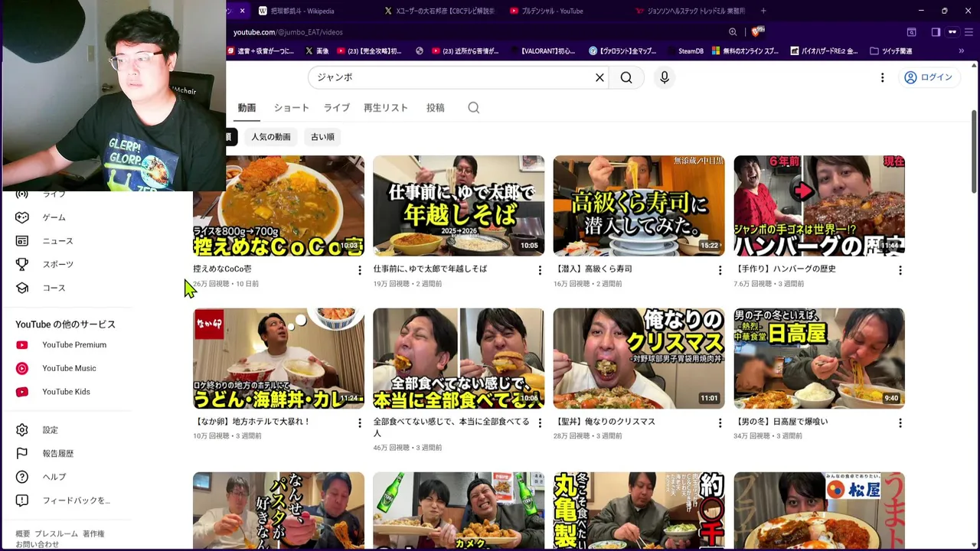This screenshot has width=980, height=551.
Task: Open more options for ハンバーグの歴史 video
Action: (x=900, y=270)
